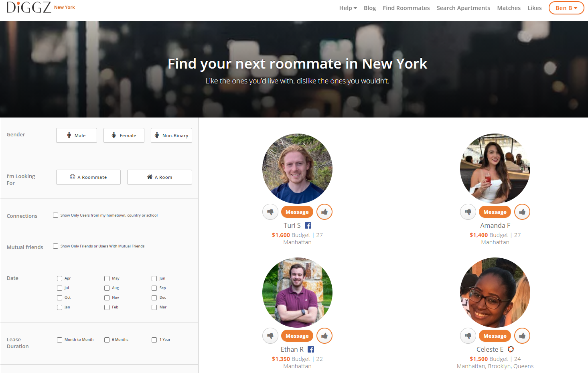588x373 pixels.
Task: Check the Oct move-in date
Action: [60, 298]
